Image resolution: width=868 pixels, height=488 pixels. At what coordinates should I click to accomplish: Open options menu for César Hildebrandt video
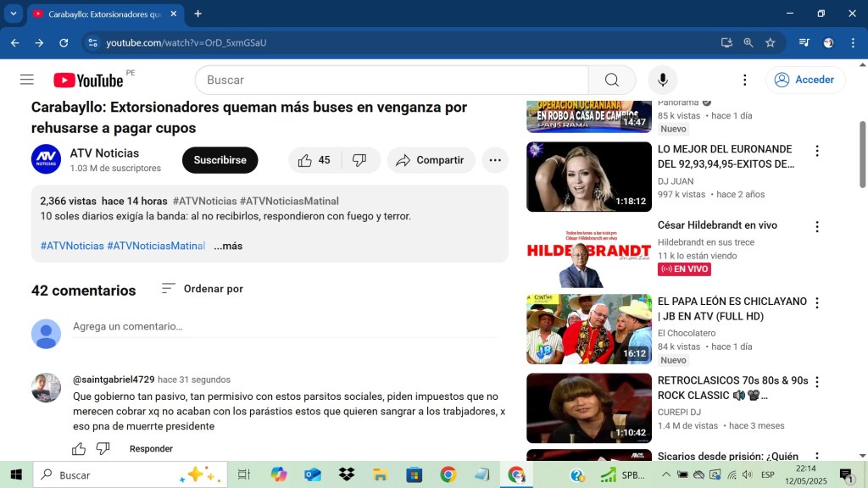[817, 227]
